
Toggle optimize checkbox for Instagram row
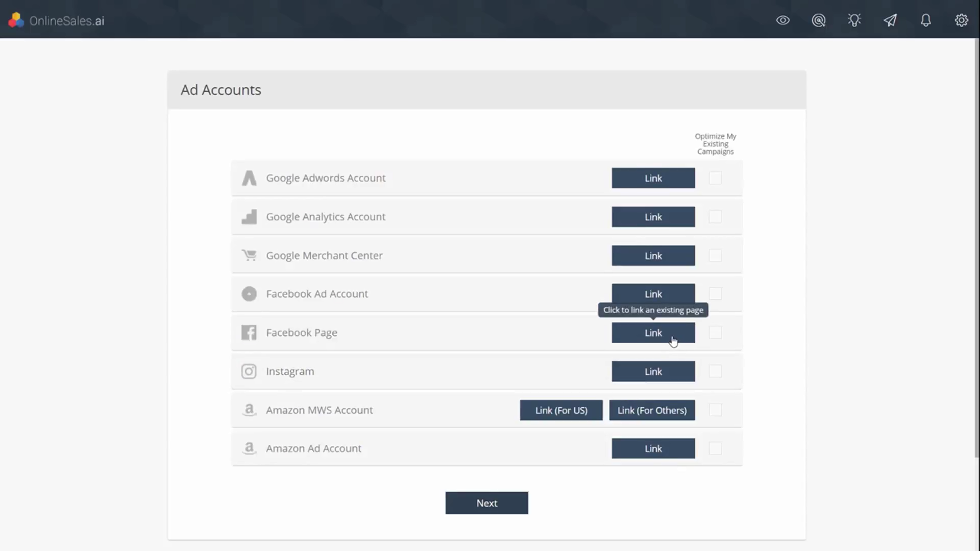click(715, 371)
